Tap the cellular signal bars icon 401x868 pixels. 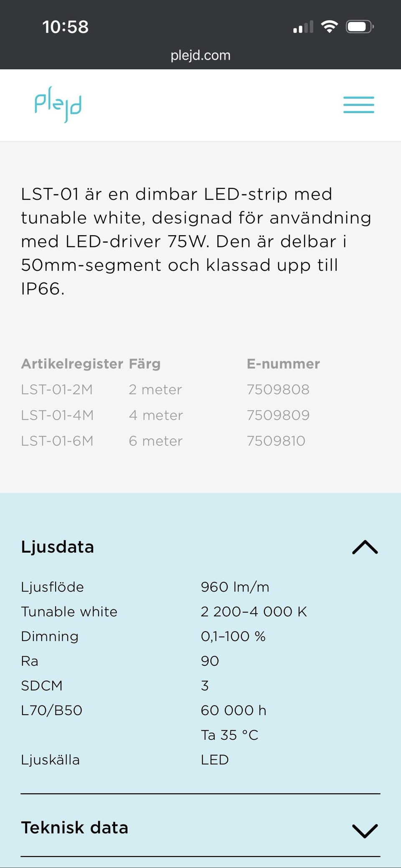[303, 27]
